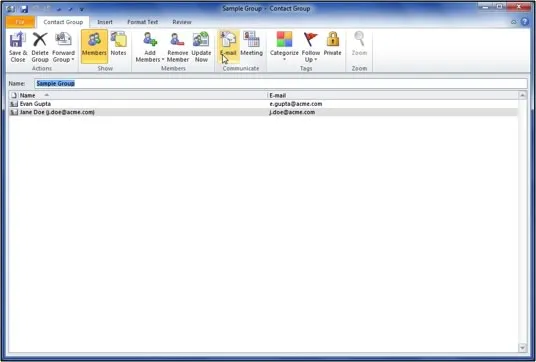
Task: Show the Members view
Action: (x=94, y=47)
